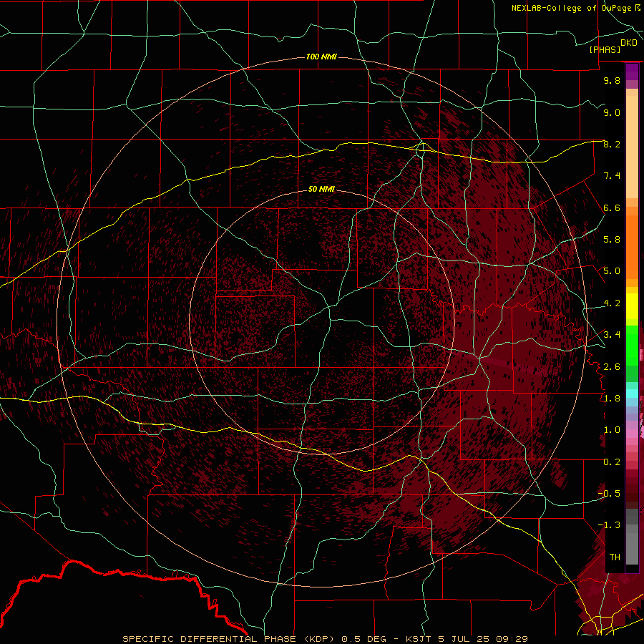The image size is (644, 644).
Task: Click the purple segment atop the color bar
Action: point(632,72)
